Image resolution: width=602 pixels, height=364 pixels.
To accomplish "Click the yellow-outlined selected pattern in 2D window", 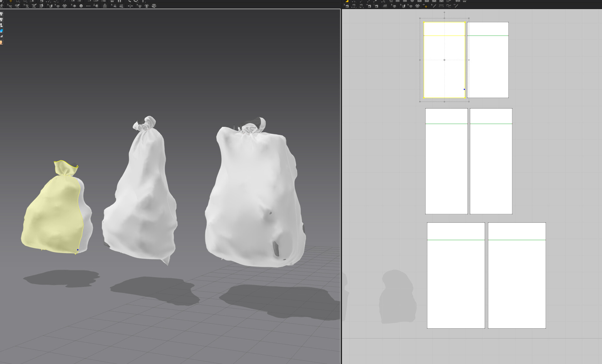I will (x=444, y=75).
